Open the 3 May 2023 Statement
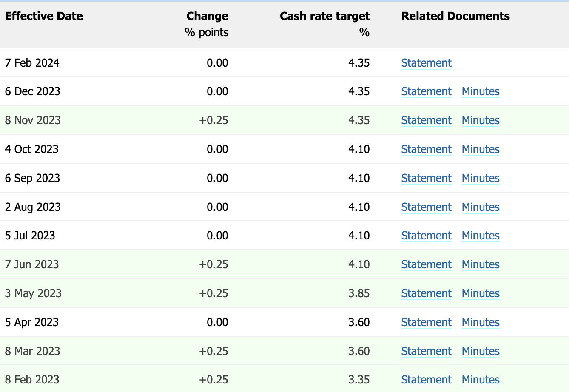The image size is (569, 392). [426, 293]
